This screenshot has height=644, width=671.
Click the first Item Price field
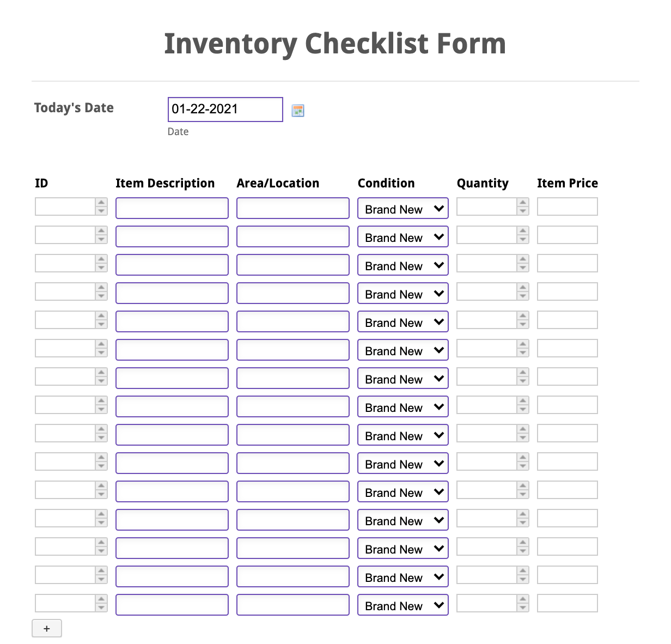click(567, 206)
